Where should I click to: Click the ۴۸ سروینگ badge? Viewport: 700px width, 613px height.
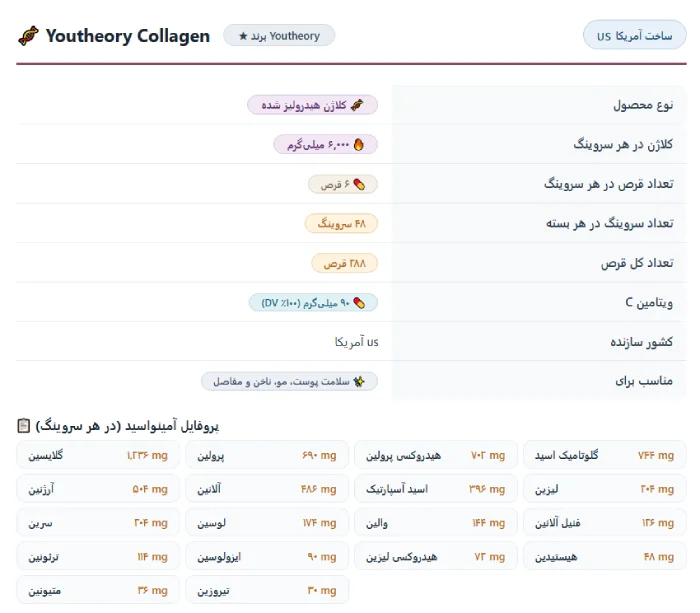341,224
